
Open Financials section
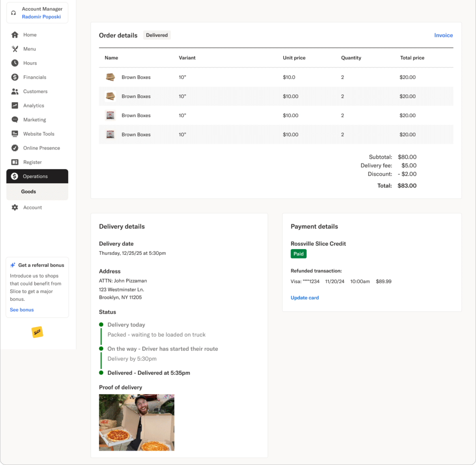point(34,77)
